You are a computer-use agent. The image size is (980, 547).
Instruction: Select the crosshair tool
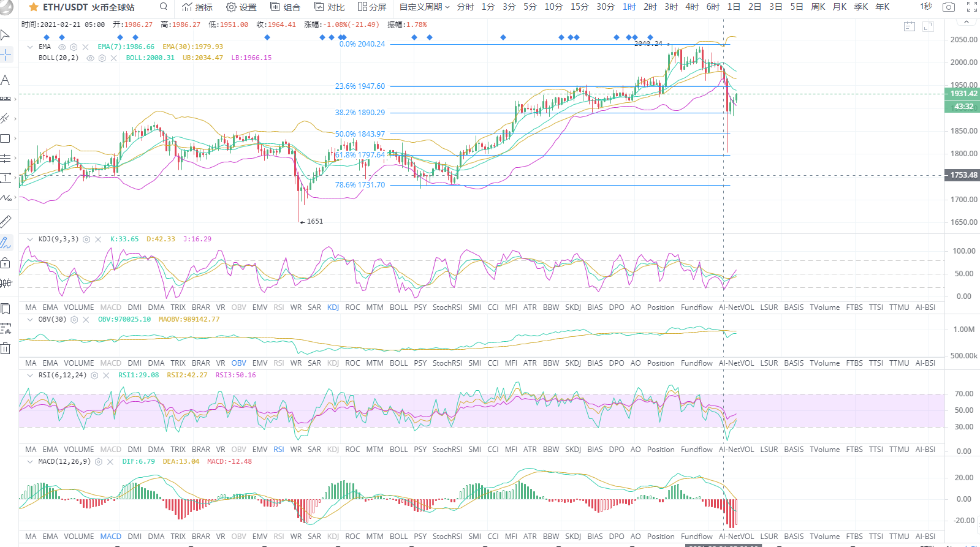[6, 55]
